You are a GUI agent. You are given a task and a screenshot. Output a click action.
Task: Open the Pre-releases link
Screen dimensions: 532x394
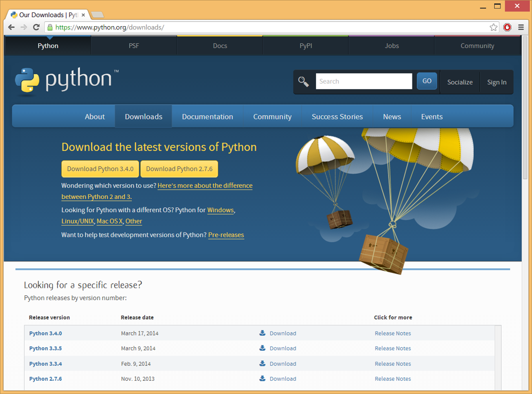coord(226,235)
